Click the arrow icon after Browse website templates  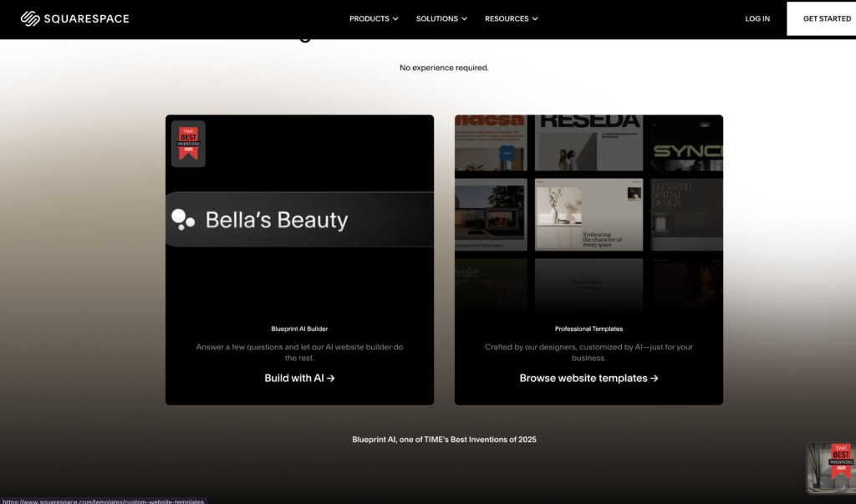(655, 378)
